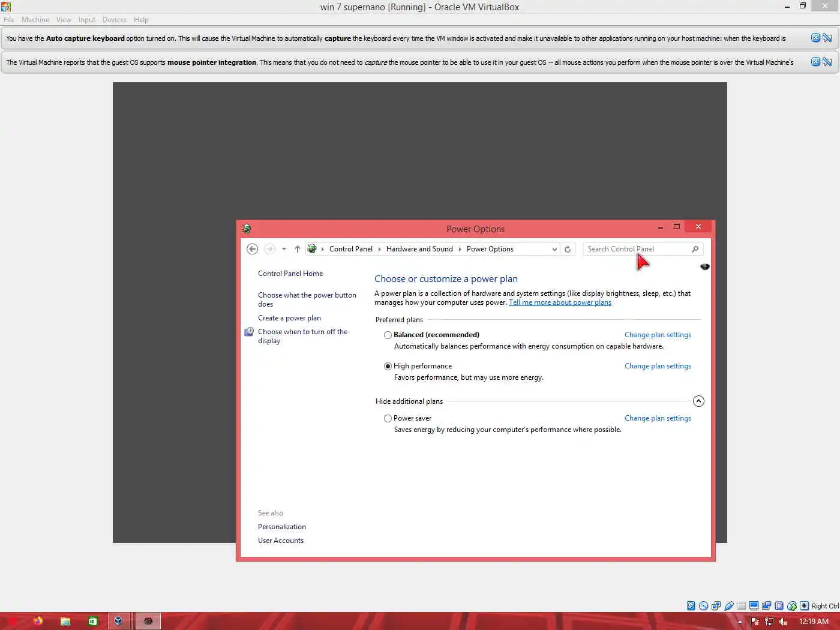Click the VirtualBox taskbar button

tap(119, 621)
